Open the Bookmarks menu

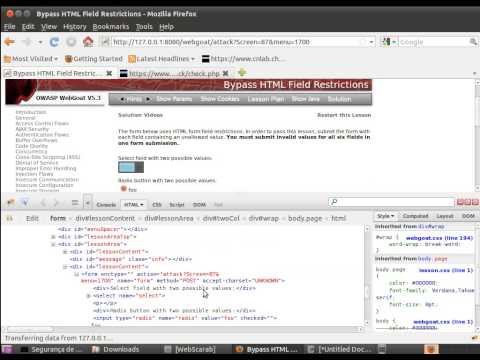click(111, 27)
